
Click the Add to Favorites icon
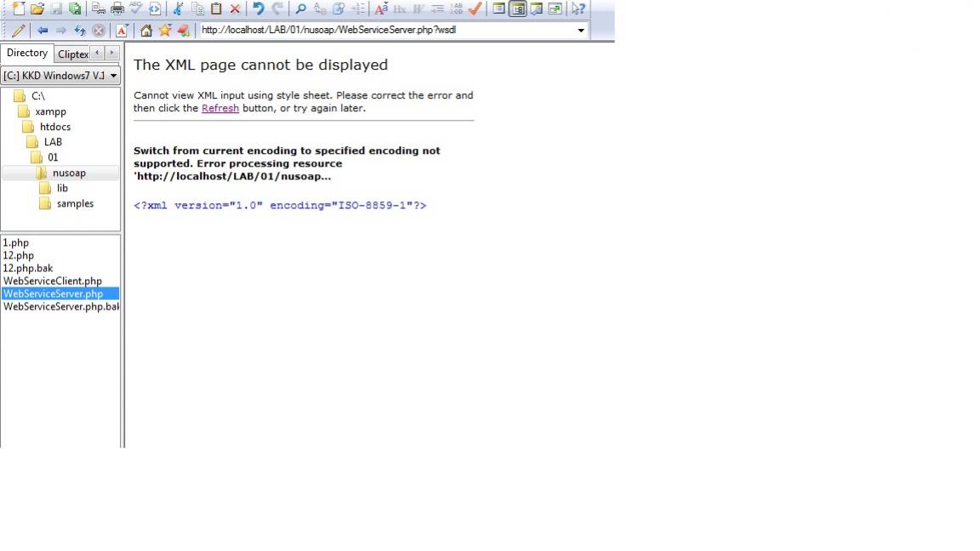pos(184,30)
